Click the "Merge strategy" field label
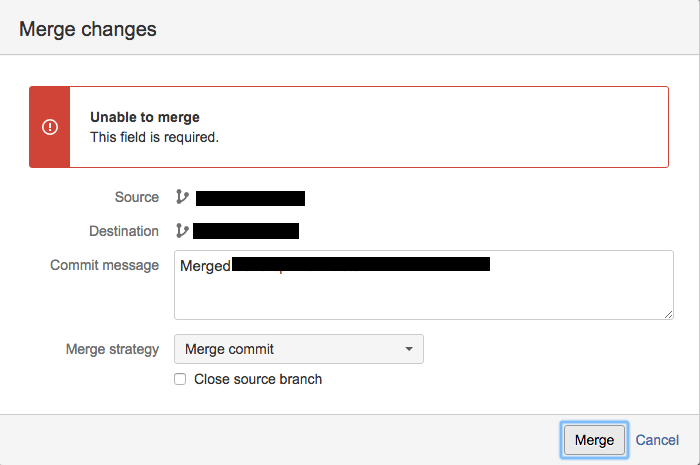Image resolution: width=700 pixels, height=465 pixels. click(x=112, y=349)
